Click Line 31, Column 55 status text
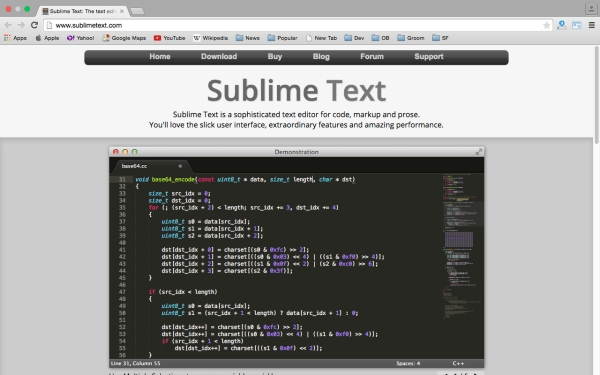The height and width of the screenshot is (375, 600). 135,364
